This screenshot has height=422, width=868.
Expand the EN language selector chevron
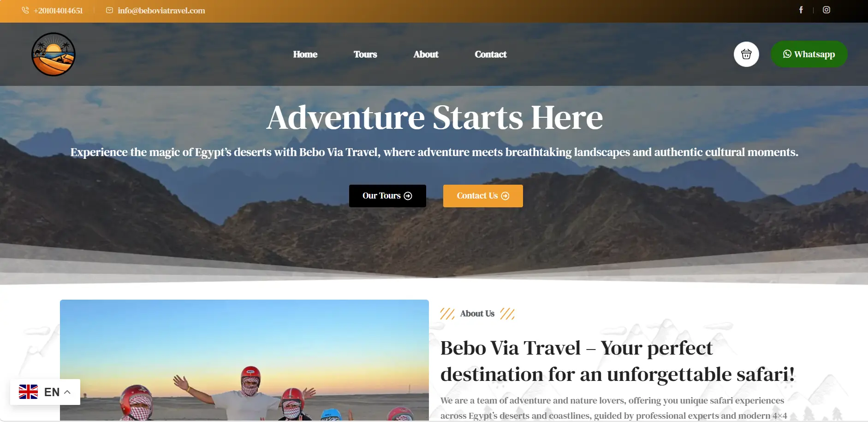67,392
